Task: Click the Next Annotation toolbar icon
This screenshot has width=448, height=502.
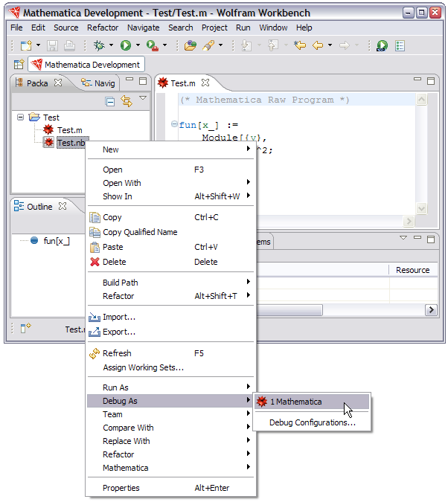Action: click(x=246, y=45)
